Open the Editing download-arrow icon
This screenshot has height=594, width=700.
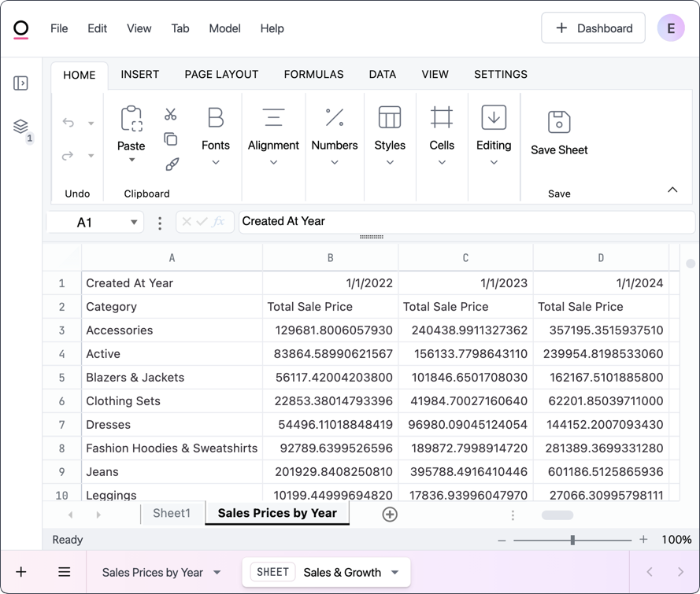pos(494,117)
